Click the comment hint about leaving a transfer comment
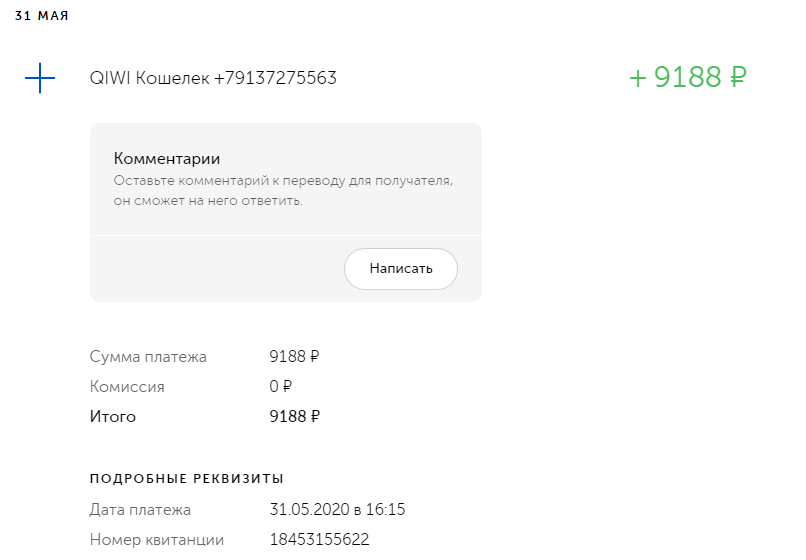Viewport: 806px width, 560px height. pyautogui.click(x=283, y=181)
